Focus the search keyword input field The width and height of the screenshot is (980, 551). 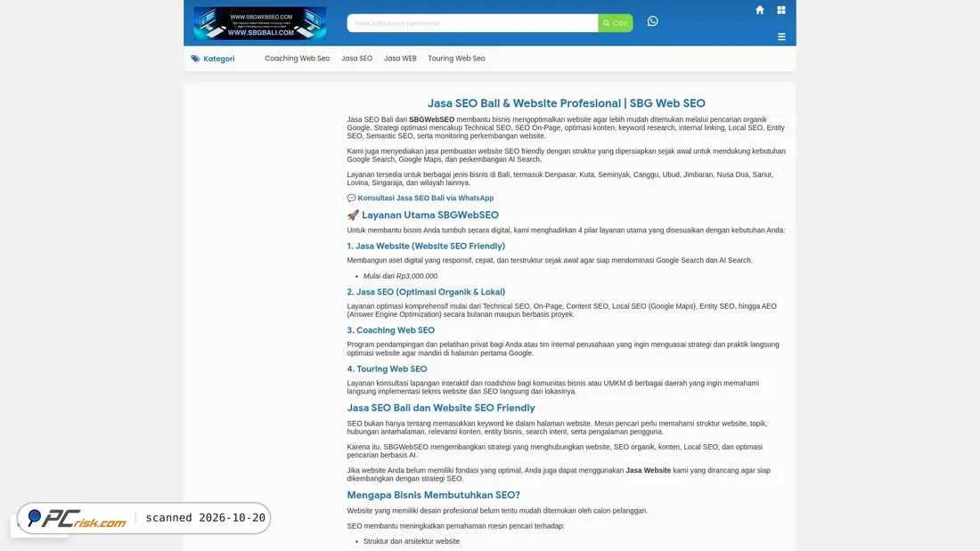pyautogui.click(x=472, y=23)
